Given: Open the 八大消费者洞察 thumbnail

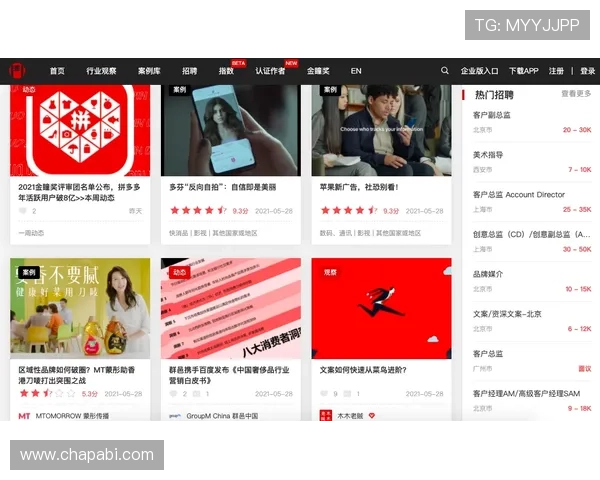Looking at the screenshot, I should tap(231, 309).
